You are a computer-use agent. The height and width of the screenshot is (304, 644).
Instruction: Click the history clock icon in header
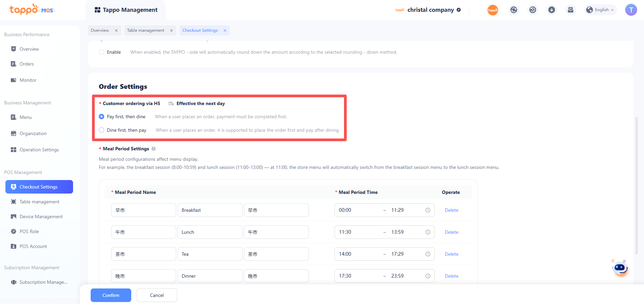(x=532, y=10)
